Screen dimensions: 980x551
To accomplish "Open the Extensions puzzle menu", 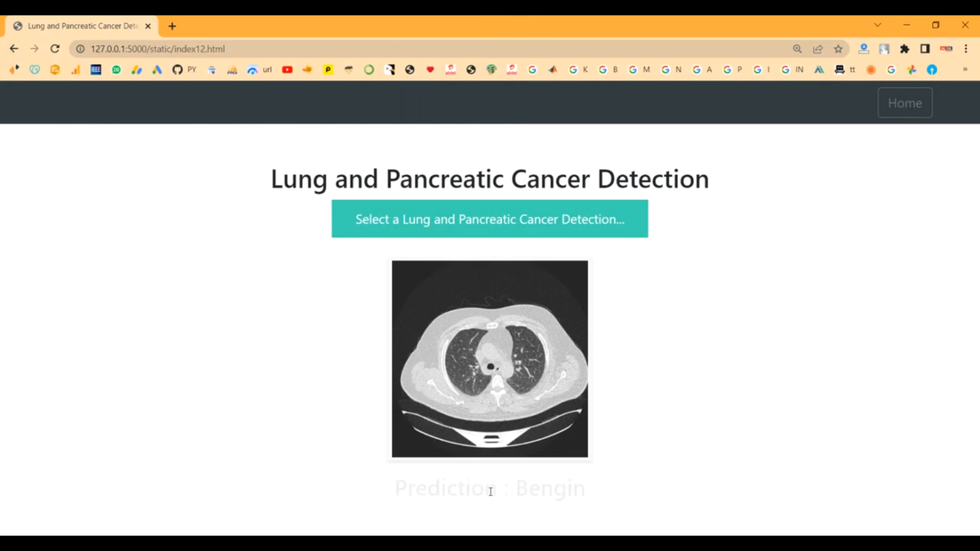I will [905, 49].
